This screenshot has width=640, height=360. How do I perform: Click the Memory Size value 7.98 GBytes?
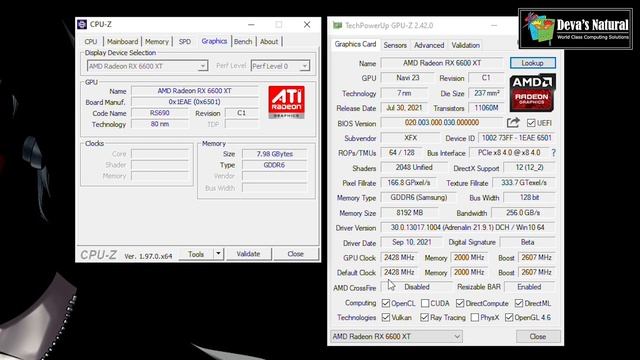click(x=274, y=154)
